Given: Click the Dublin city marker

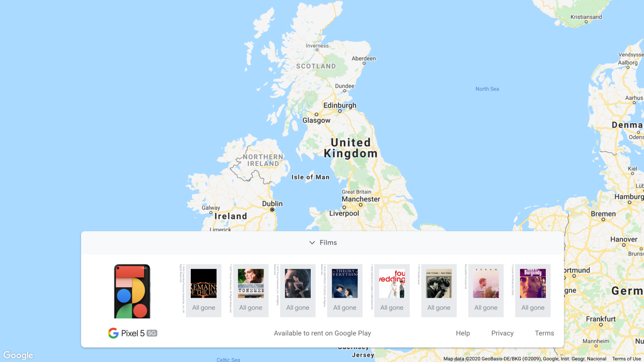Looking at the screenshot, I should (272, 210).
